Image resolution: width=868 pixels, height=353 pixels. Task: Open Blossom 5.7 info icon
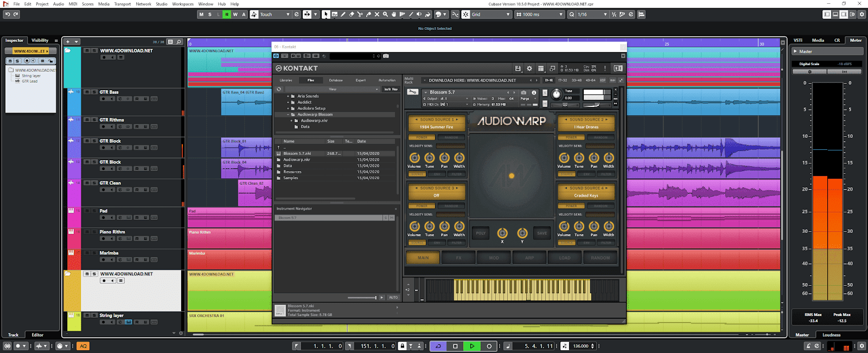click(x=534, y=92)
